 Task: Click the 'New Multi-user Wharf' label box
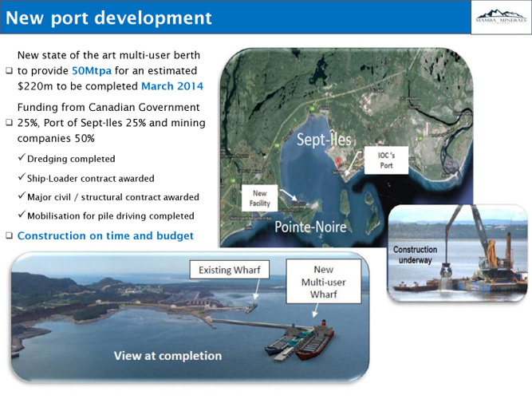(x=324, y=282)
